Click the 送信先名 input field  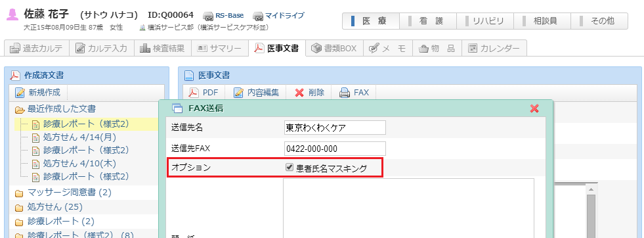click(335, 128)
